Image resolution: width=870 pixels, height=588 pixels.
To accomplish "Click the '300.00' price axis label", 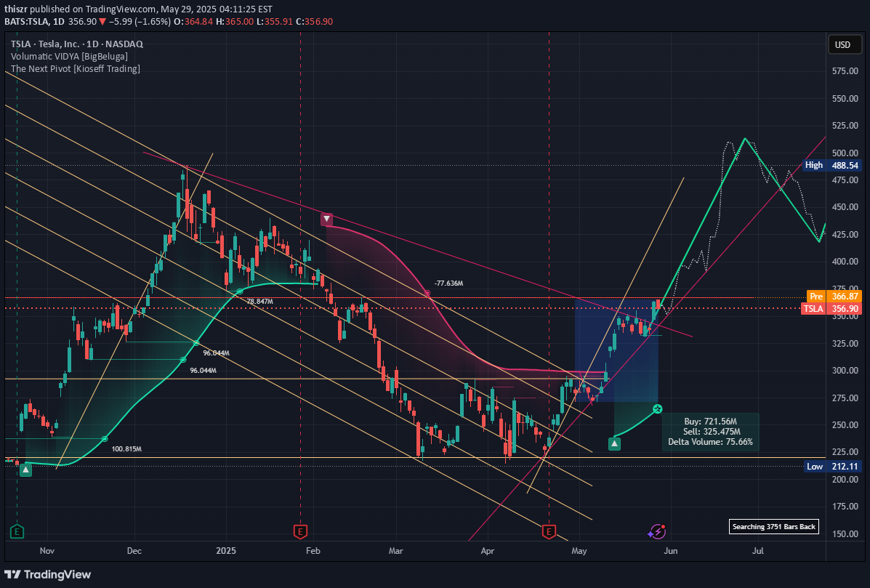I will coord(845,371).
